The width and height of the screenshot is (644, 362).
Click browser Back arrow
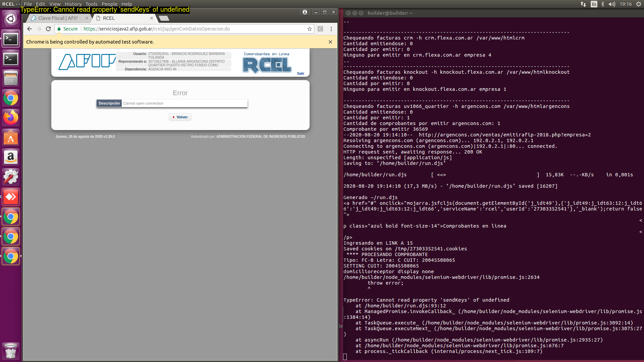click(30, 29)
